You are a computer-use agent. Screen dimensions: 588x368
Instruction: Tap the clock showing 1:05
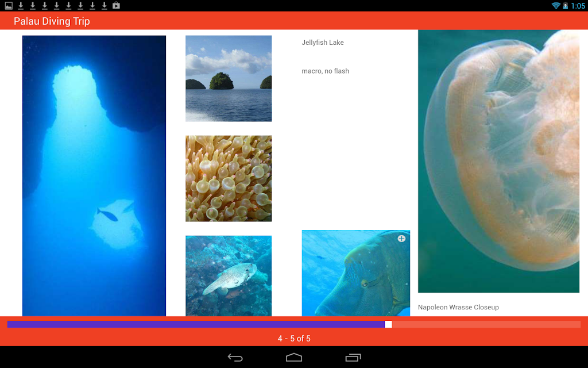(x=578, y=6)
